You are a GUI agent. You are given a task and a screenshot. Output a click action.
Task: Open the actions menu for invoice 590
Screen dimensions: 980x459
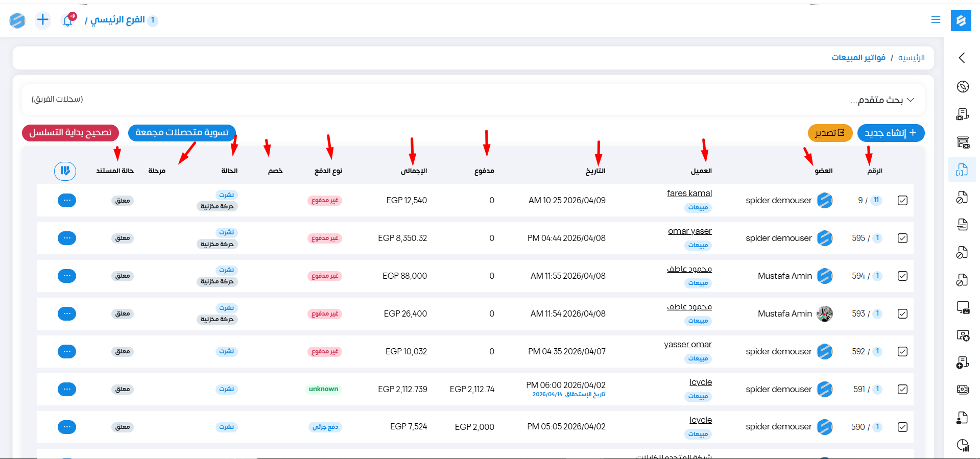click(67, 427)
